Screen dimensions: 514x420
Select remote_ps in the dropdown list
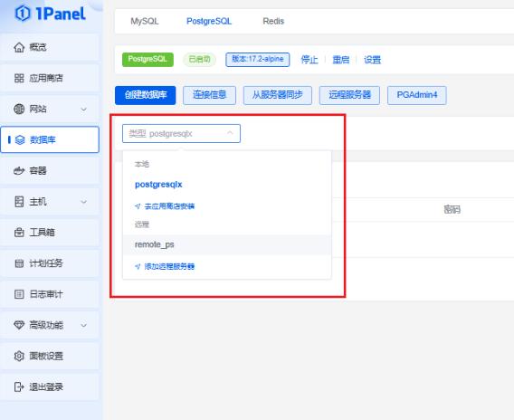pos(226,244)
